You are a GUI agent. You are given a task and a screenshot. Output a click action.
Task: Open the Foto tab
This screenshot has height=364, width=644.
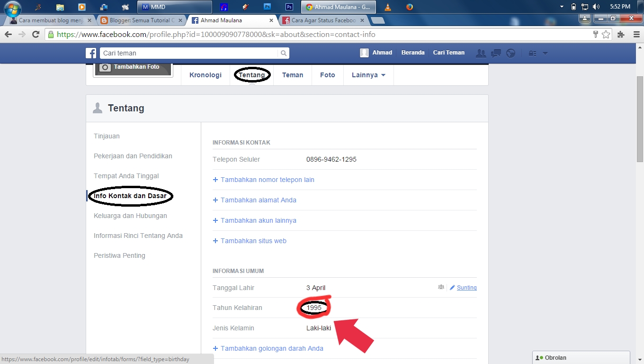click(x=327, y=75)
